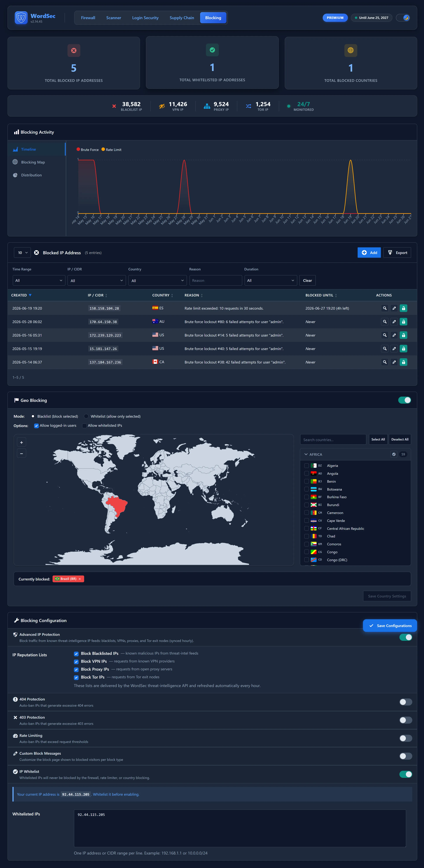The width and height of the screenshot is (424, 868).
Task: Export the blocked IP list
Action: point(397,253)
